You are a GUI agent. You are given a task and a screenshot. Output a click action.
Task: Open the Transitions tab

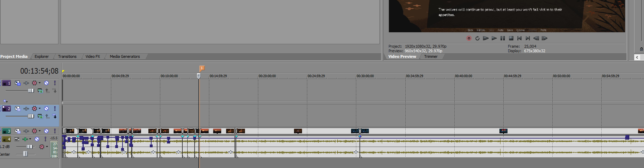coord(67,56)
